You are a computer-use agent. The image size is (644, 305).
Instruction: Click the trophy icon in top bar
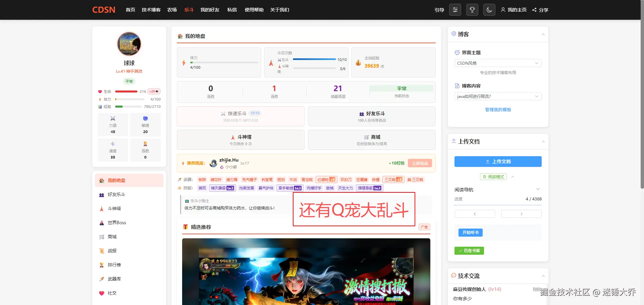click(x=472, y=10)
